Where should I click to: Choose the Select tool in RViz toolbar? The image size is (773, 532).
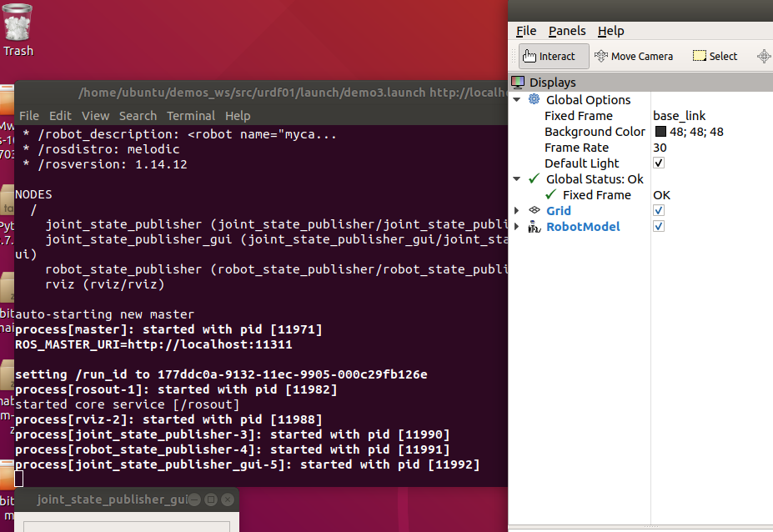pos(715,56)
